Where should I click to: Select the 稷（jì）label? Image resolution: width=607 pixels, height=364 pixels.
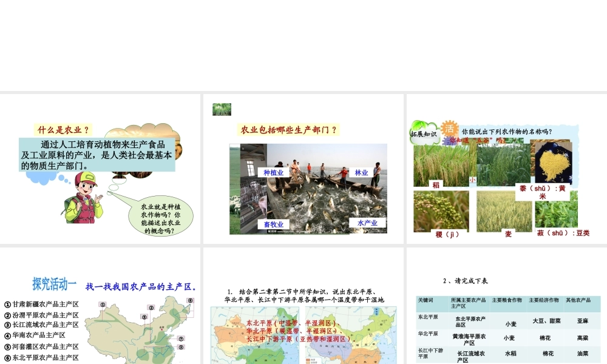click(x=447, y=234)
